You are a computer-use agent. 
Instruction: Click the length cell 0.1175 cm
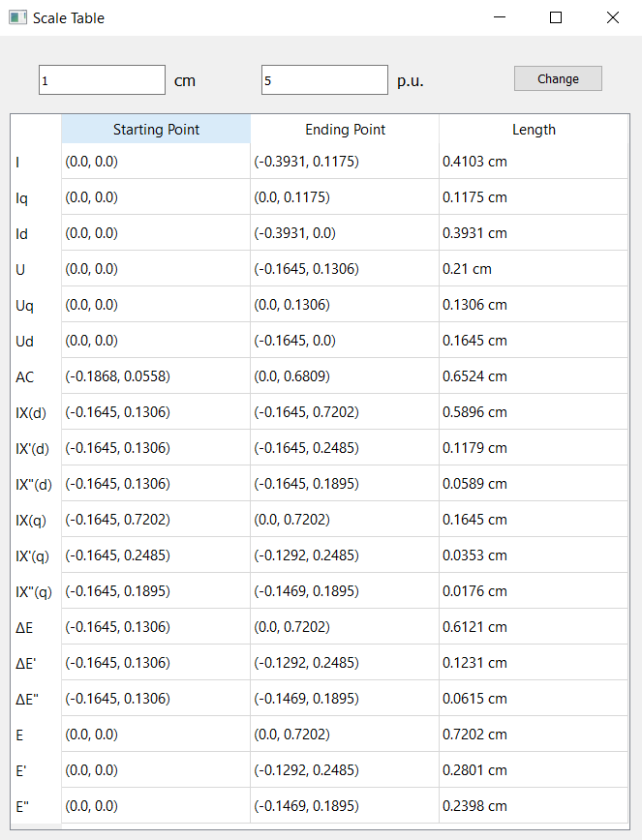(x=534, y=197)
